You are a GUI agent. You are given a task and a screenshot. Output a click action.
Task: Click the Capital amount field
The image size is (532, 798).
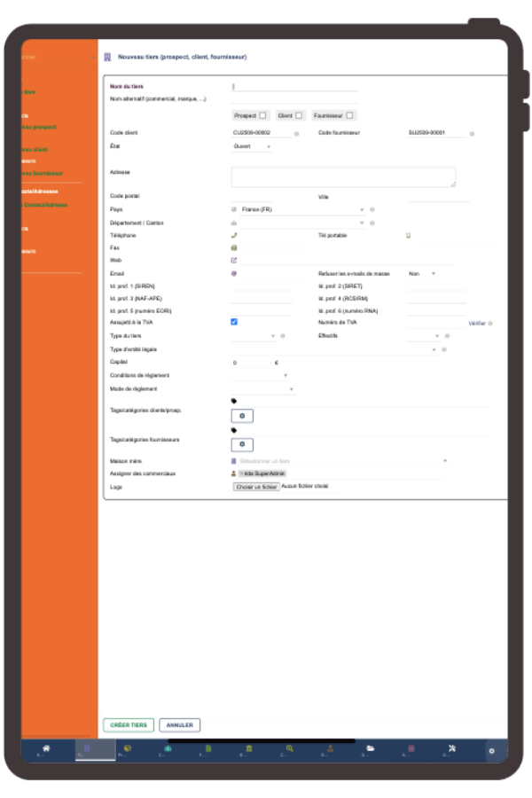tap(252, 363)
